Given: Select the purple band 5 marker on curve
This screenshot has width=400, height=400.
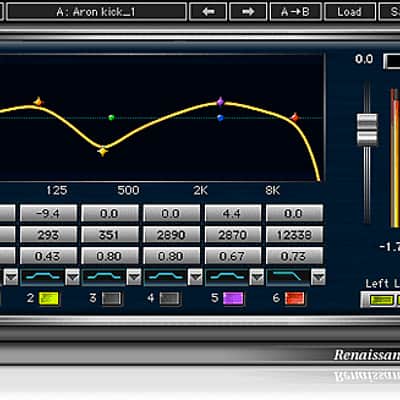Looking at the screenshot, I should tap(220, 102).
